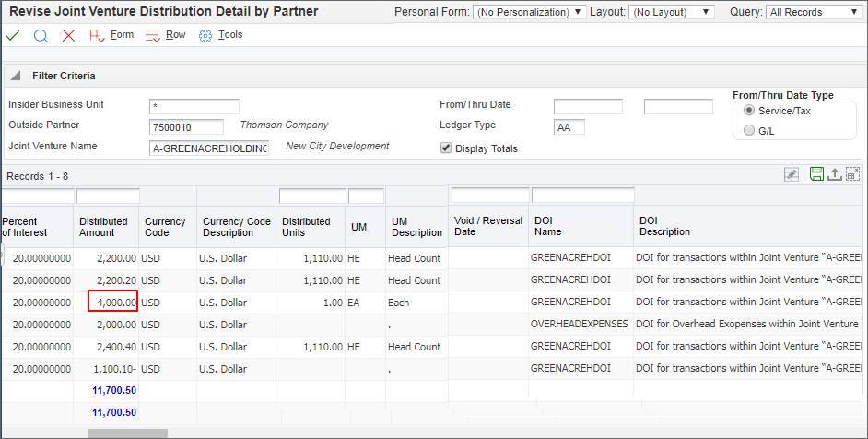868x439 pixels.
Task: Click the Distributed Amount column filter box
Action: coord(108,196)
